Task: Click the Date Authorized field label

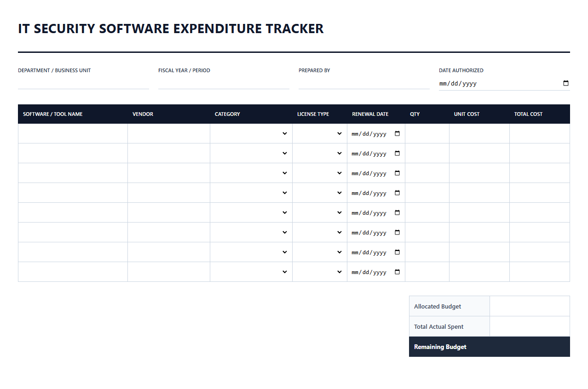Action: pyautogui.click(x=461, y=70)
